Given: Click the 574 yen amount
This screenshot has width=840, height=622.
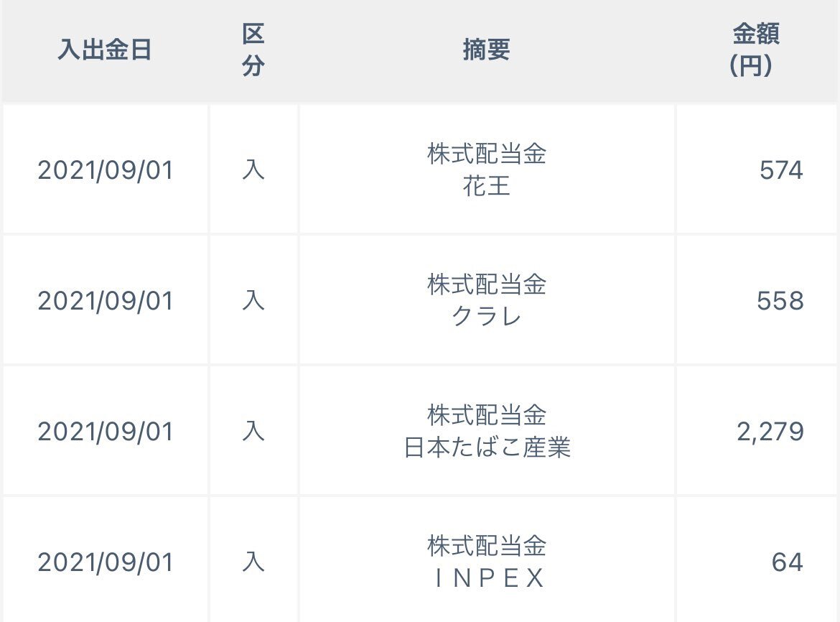Looking at the screenshot, I should click(x=781, y=170).
